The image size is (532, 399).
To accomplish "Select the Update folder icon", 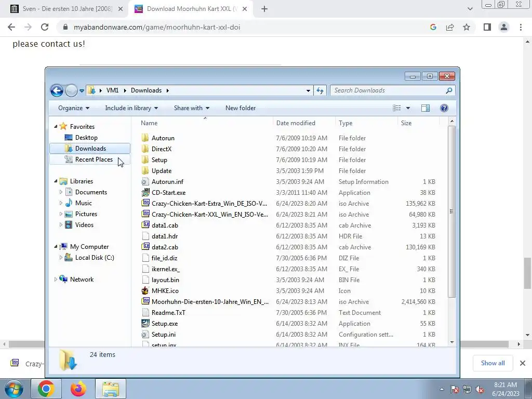I will point(145,170).
